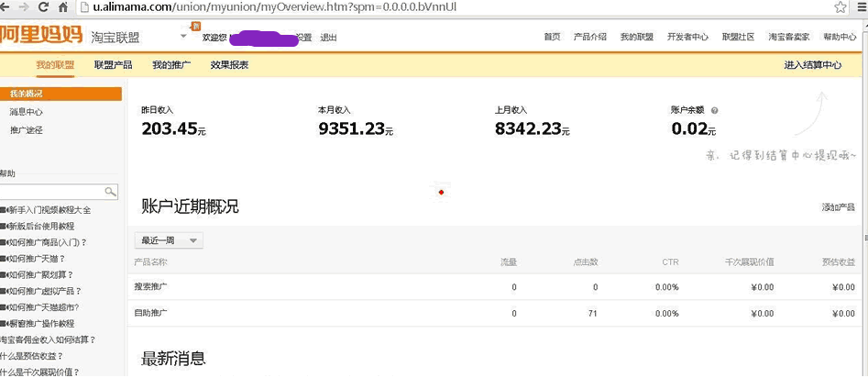Open 消息中心 in the left sidebar

(27, 112)
